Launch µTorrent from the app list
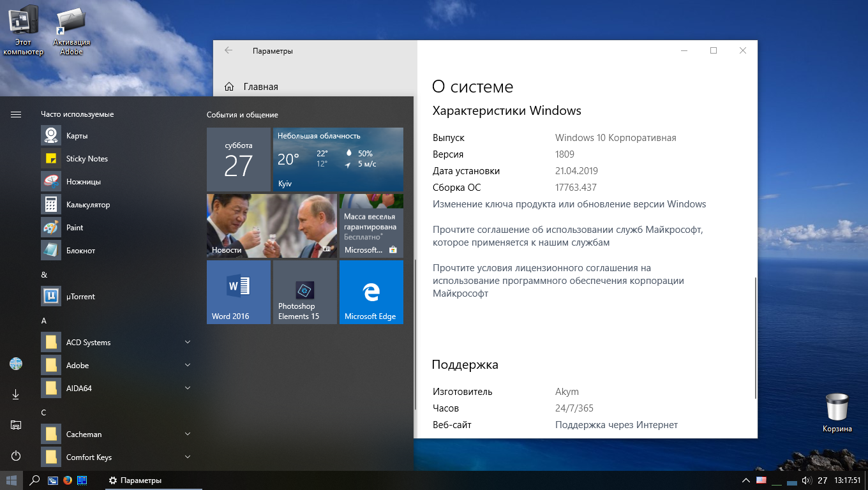Viewport: 868px width, 490px height. click(x=116, y=297)
